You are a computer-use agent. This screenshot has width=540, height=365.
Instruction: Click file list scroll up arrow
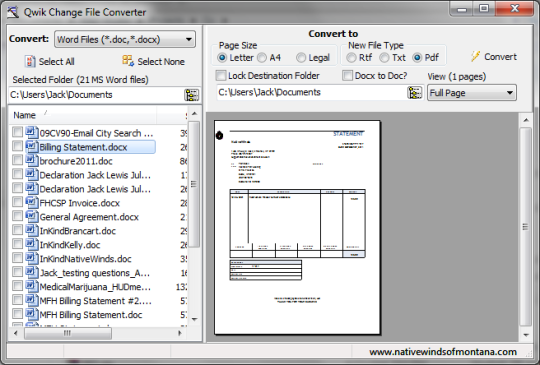point(194,113)
